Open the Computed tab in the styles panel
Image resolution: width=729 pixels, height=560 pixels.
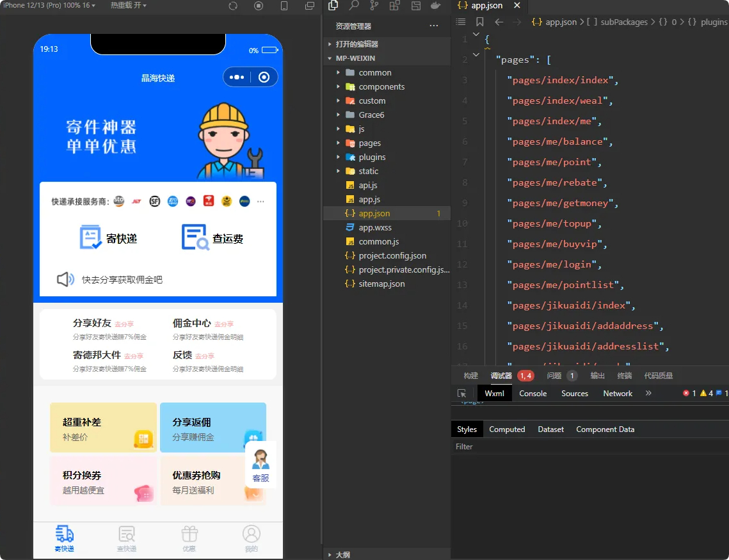click(x=507, y=429)
